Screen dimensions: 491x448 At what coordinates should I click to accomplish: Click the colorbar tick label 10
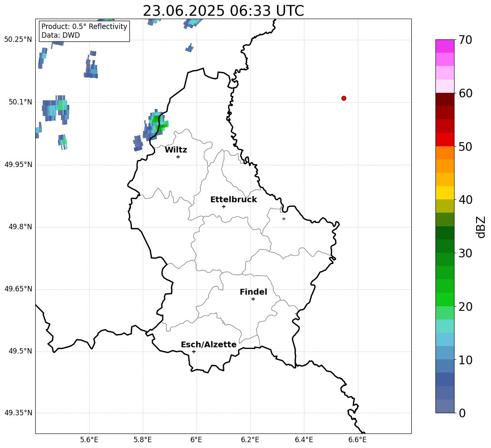[x=465, y=360]
